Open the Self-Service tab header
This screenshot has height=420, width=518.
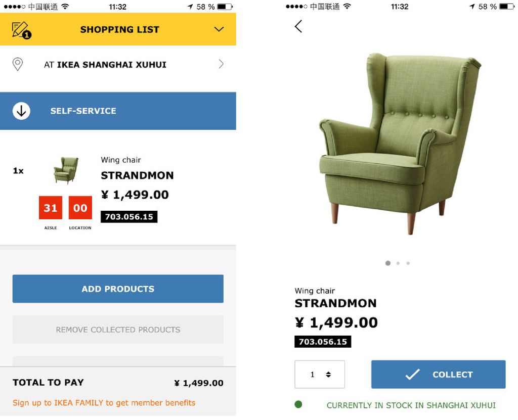click(118, 111)
